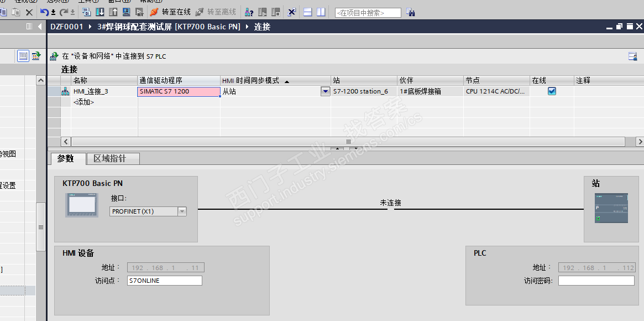Open the redo history dropdown arrow
Image resolution: width=644 pixels, height=321 pixels.
click(73, 12)
